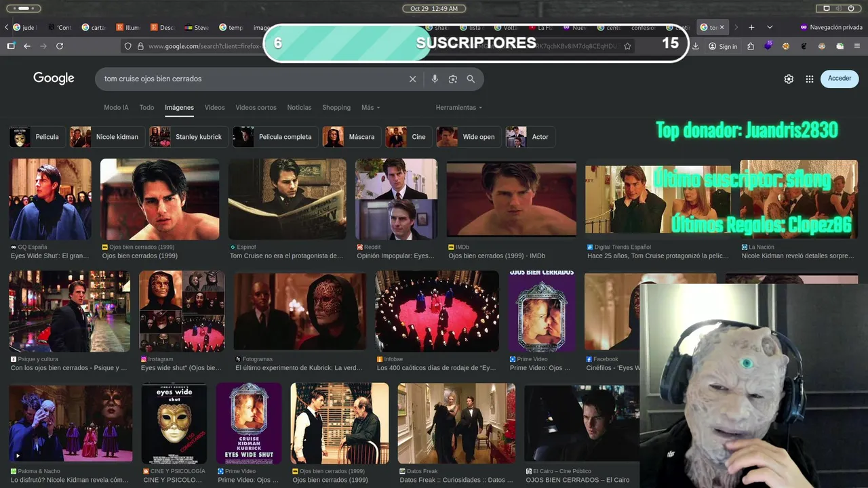Image resolution: width=868 pixels, height=488 pixels.
Task: Select the Película completa chip
Action: click(x=275, y=137)
